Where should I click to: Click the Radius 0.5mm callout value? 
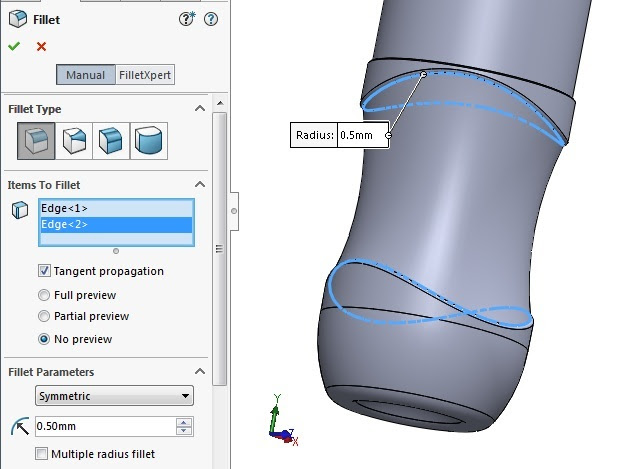pos(361,135)
